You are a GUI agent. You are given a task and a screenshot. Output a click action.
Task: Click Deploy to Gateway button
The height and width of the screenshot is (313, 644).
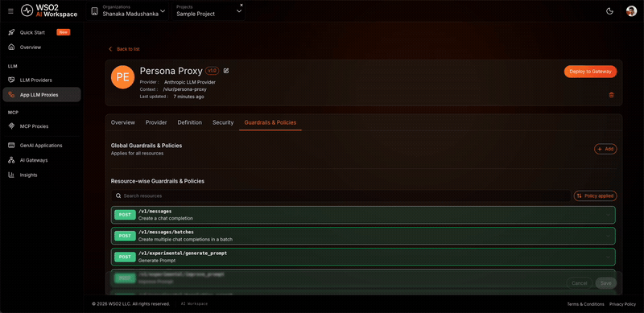(590, 72)
